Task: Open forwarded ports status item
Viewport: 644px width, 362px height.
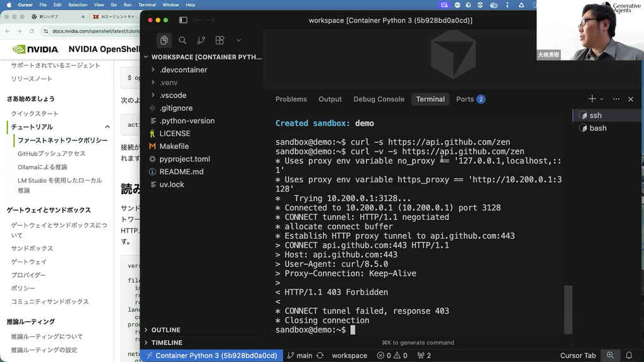Action: (424, 356)
